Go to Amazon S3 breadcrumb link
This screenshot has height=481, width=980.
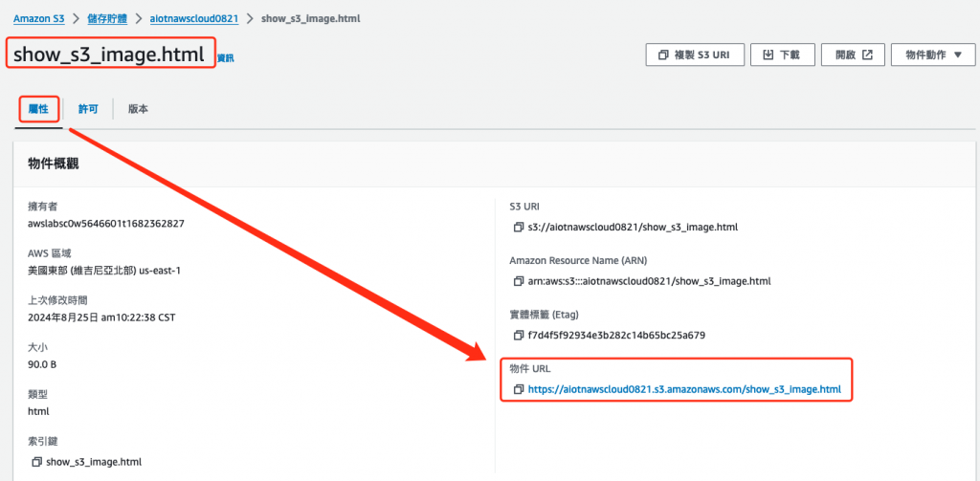click(39, 18)
